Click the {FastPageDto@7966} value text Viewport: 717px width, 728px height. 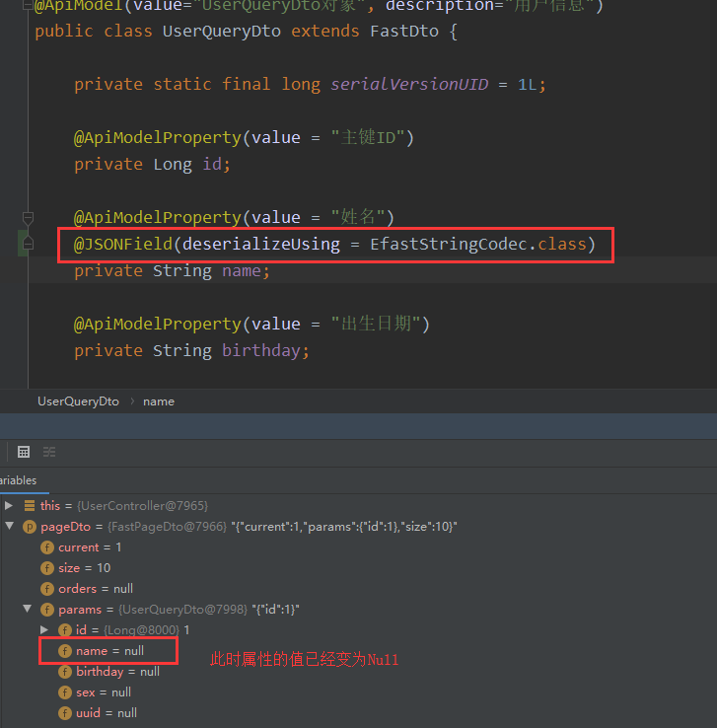167,527
